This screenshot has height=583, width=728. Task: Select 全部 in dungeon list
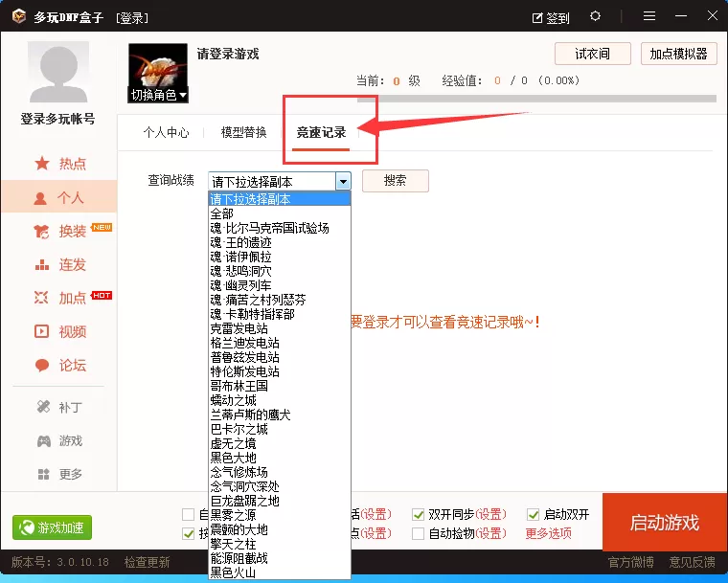point(280,214)
